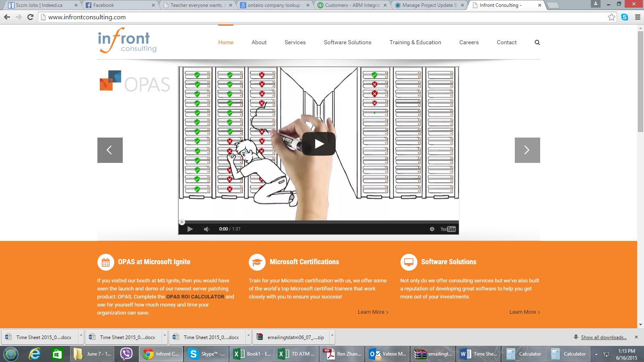Mute the video using the speaker icon
Screen dimensions: 644x362
[206, 229]
